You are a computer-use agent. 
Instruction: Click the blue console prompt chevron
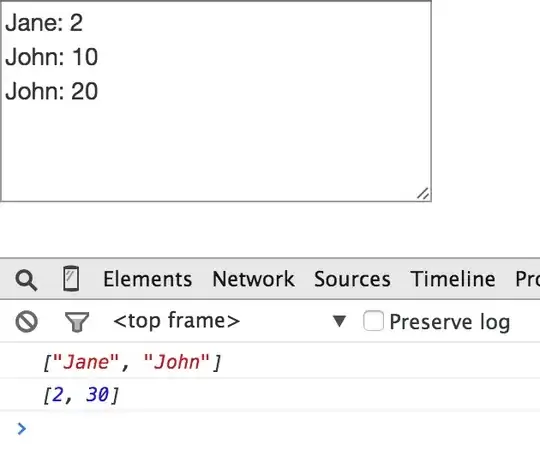pyautogui.click(x=22, y=428)
